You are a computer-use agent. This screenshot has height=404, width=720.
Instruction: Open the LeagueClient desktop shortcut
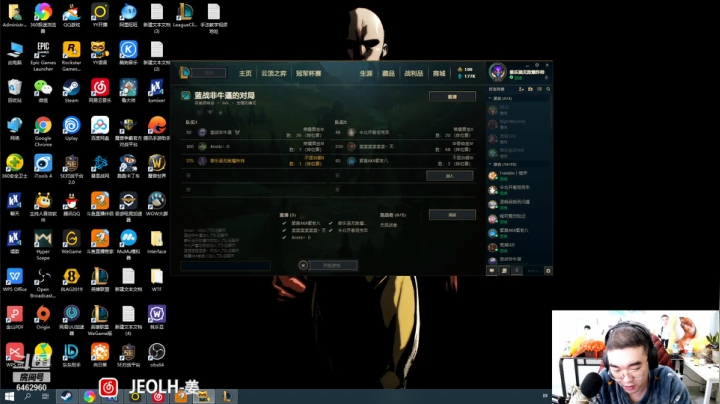point(185,15)
